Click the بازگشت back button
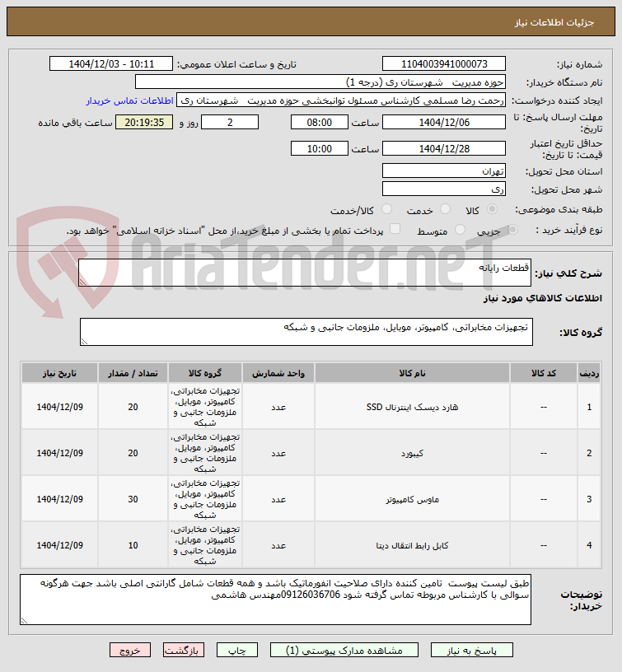 click(184, 650)
